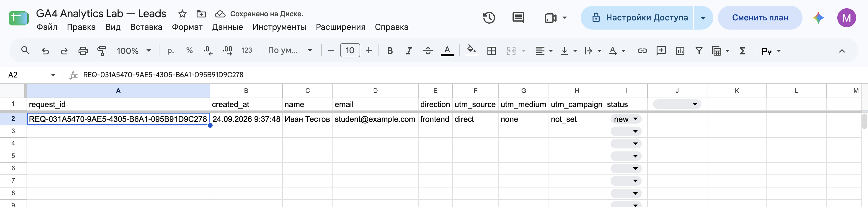Image resolution: width=868 pixels, height=207 pixels.
Task: Activate the paint format tool
Action: coord(102,51)
